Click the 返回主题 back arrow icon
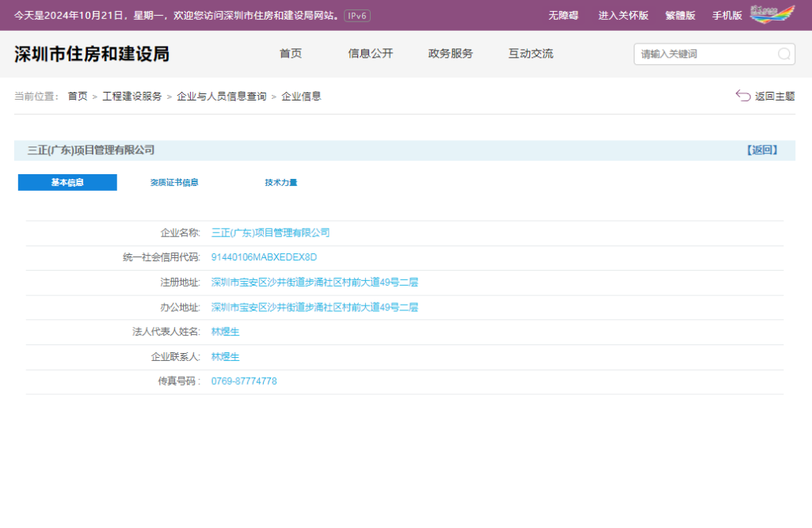Image resolution: width=812 pixels, height=528 pixels. point(743,96)
